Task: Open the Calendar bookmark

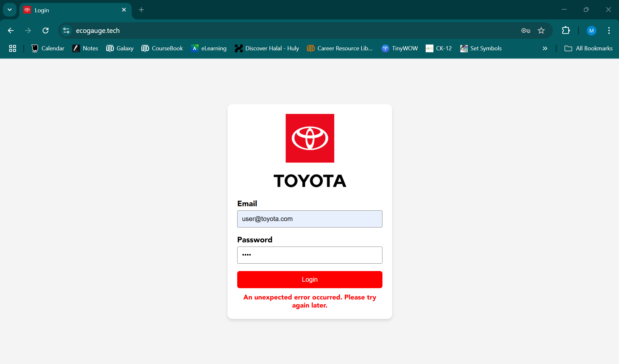Action: (48, 48)
